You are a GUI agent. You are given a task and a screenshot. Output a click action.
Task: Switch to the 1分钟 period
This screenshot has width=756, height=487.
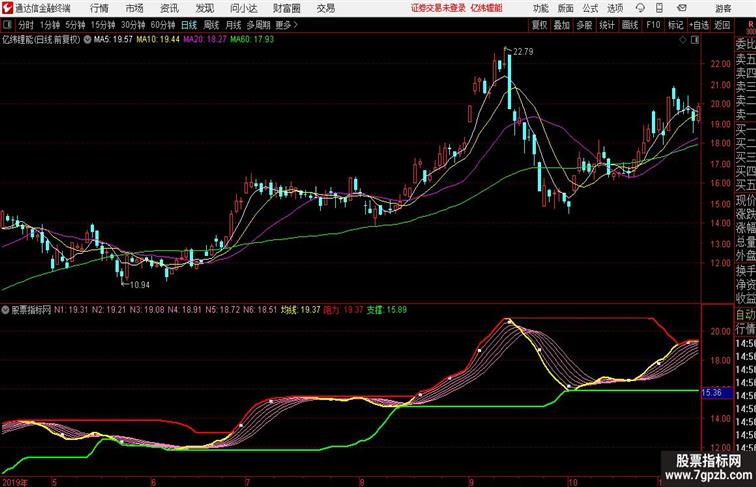(x=50, y=25)
